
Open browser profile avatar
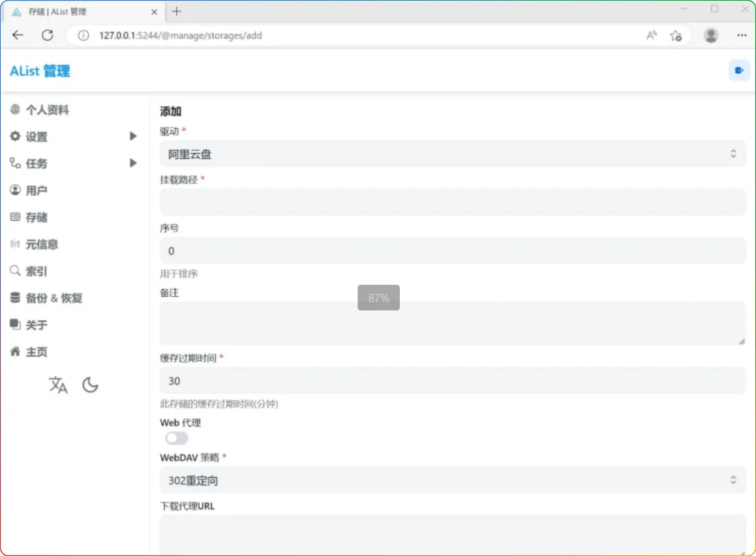[x=711, y=35]
